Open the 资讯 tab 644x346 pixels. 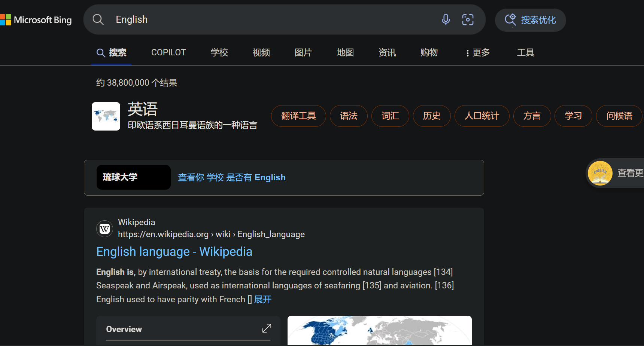click(387, 53)
